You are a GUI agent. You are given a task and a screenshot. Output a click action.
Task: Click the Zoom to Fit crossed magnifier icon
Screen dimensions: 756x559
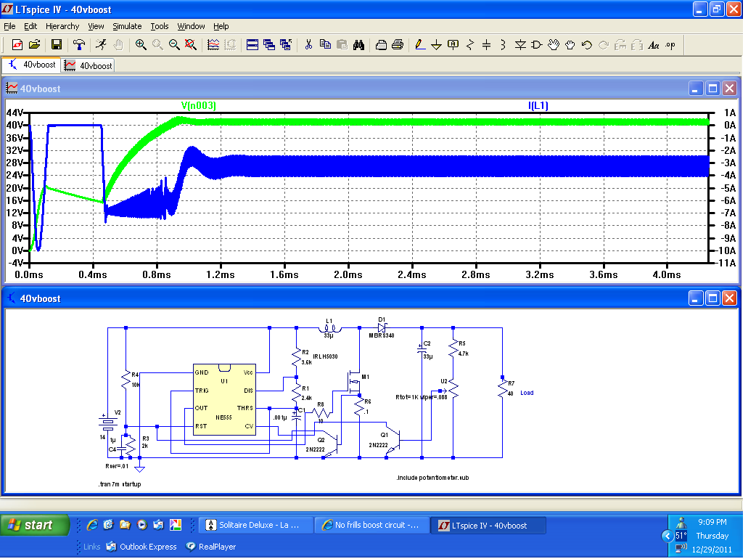pos(191,45)
